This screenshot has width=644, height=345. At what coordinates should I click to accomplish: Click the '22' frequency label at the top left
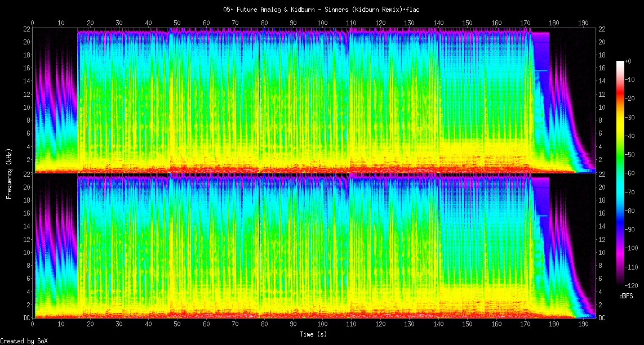(26, 29)
